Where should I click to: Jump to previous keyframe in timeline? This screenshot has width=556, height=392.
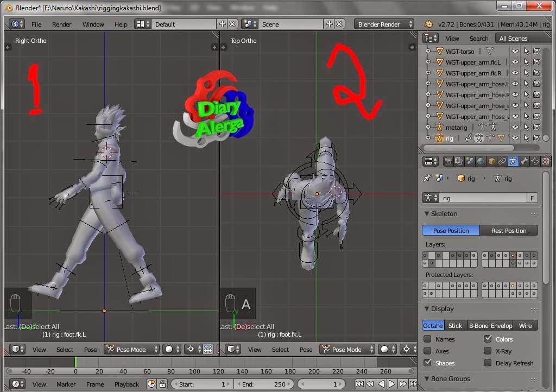(370, 384)
